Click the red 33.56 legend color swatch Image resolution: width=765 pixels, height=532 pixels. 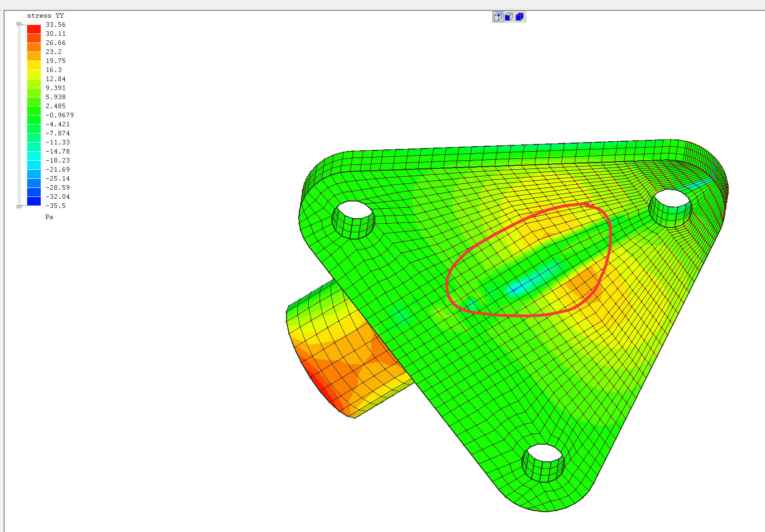(x=34, y=29)
